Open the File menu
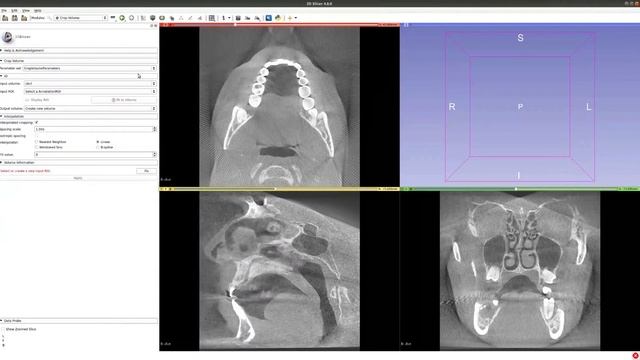640x360 pixels. [4, 10]
